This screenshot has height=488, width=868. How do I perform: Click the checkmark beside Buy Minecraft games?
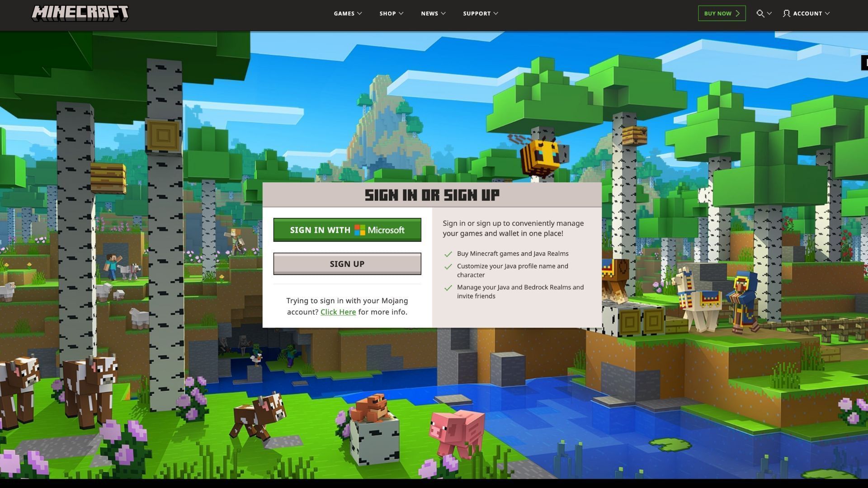tap(448, 254)
